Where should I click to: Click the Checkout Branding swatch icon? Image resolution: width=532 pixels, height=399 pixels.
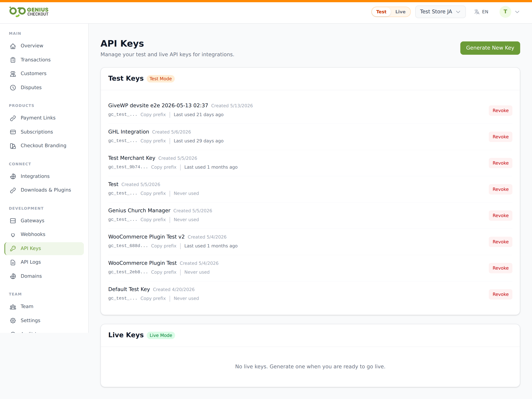click(x=13, y=146)
